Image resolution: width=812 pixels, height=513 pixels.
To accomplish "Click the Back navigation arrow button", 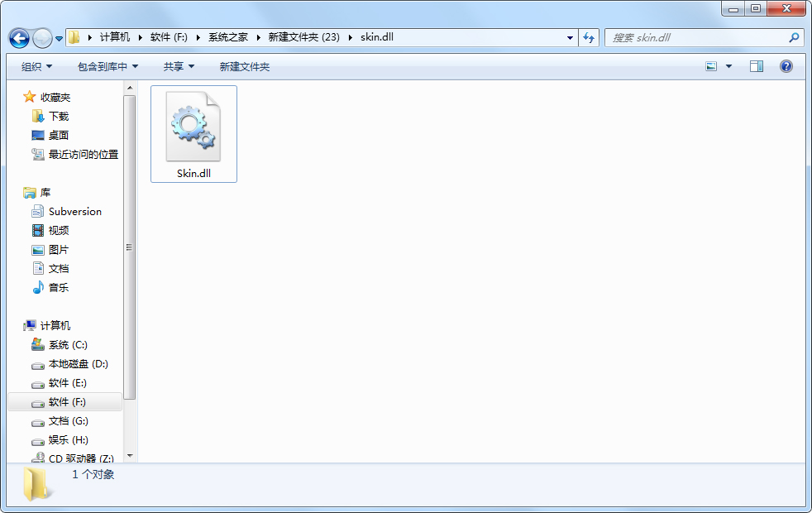I will pyautogui.click(x=19, y=38).
